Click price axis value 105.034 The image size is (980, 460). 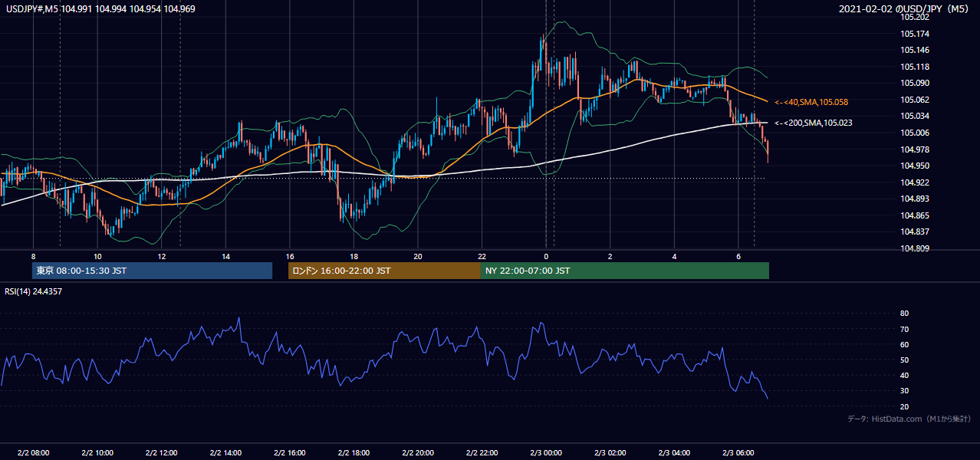916,116
